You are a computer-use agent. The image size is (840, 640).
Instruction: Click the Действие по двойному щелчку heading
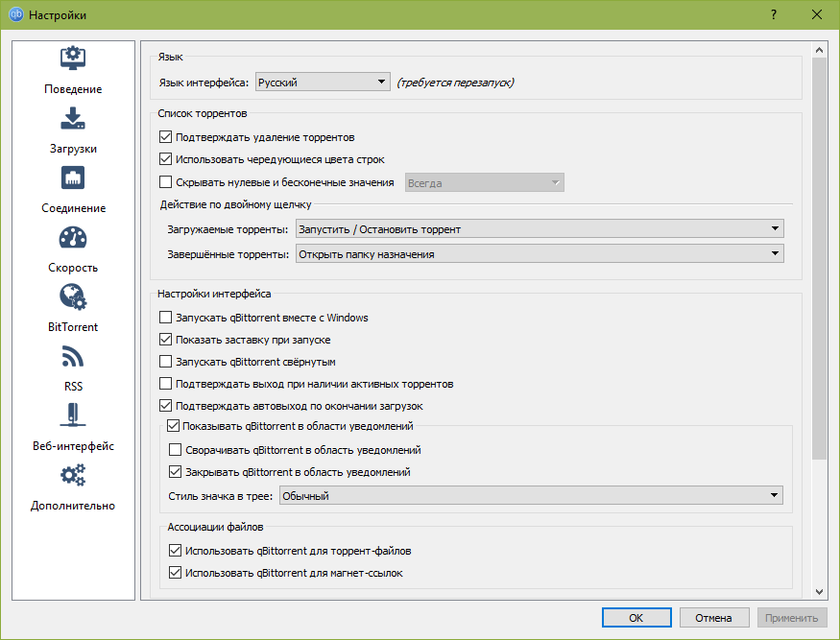[235, 204]
